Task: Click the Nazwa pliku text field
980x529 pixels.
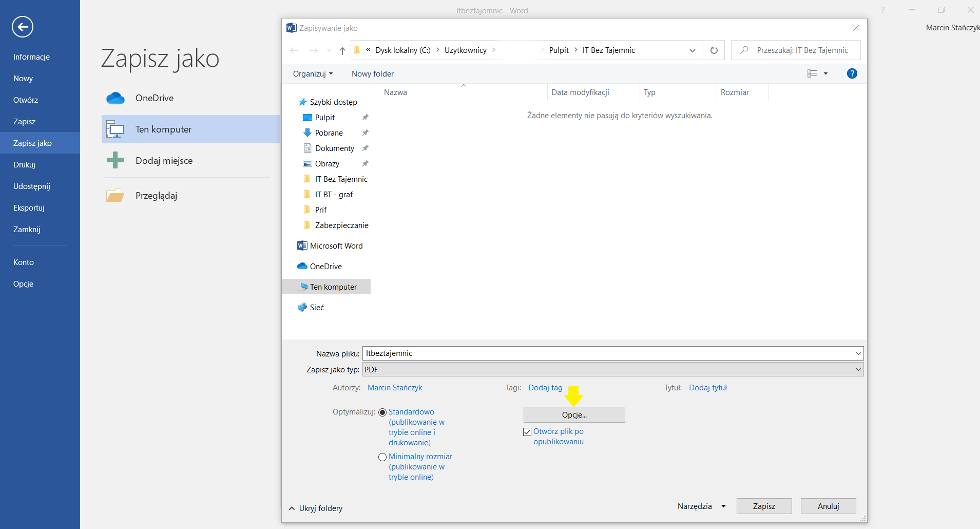Action: click(x=606, y=353)
